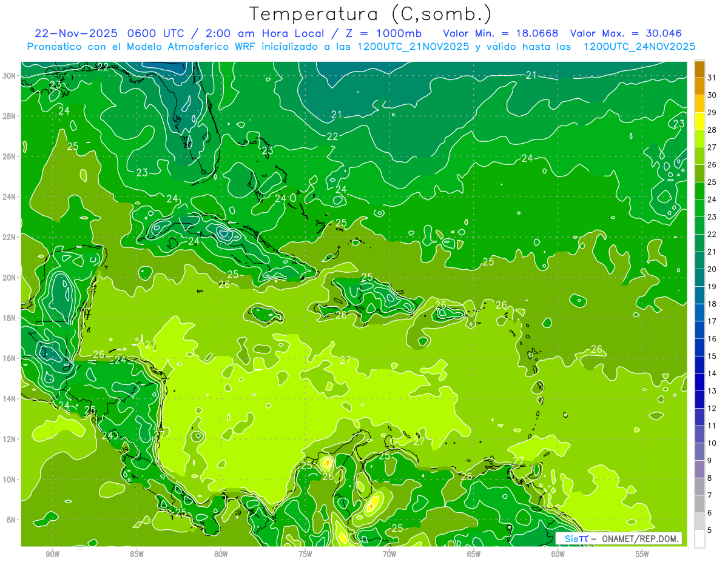Click the "16N" latitude axis label
Screen dimensions: 728x562
pyautogui.click(x=10, y=358)
